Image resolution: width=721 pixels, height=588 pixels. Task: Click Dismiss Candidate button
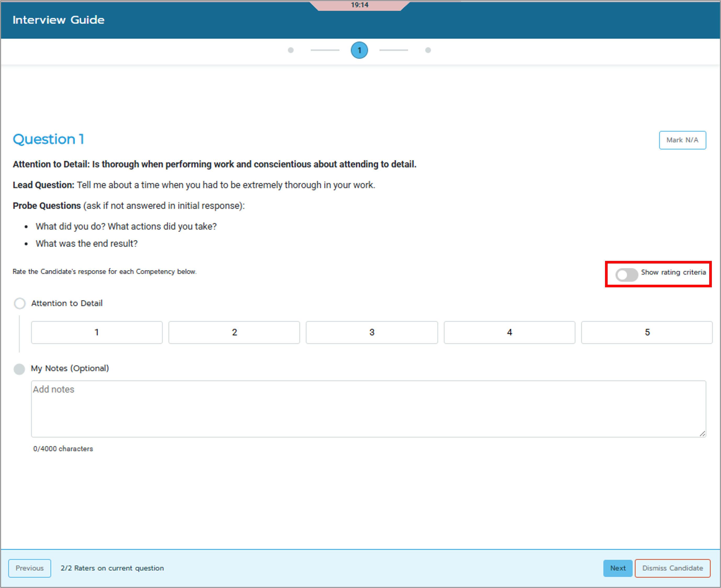[672, 568]
